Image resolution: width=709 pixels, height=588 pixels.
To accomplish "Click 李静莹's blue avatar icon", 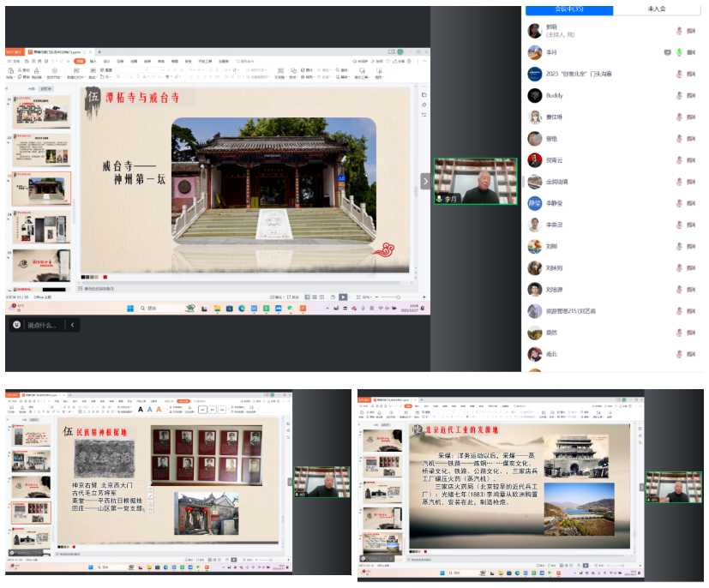I will (534, 203).
